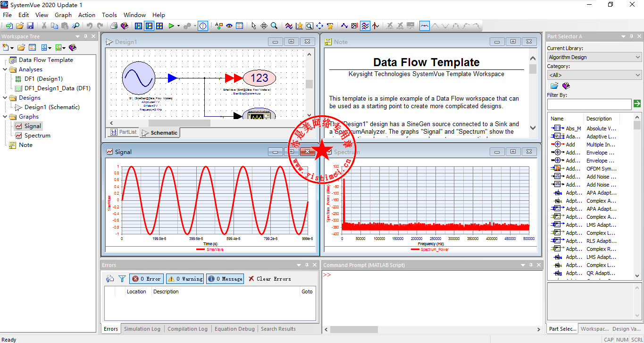Select DF1 (Design1) in Workspace Tree
The height and width of the screenshot is (343, 644).
coord(43,79)
